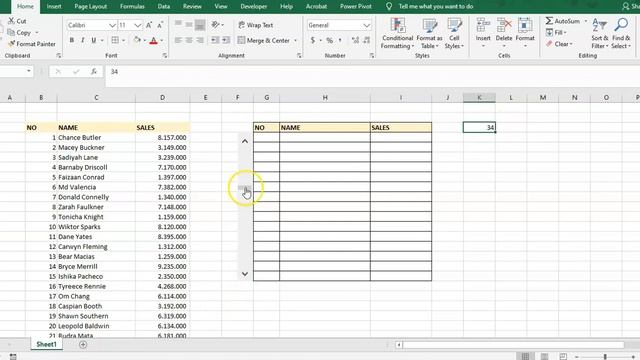
Task: Switch to the Page Layout tab
Action: point(91,7)
